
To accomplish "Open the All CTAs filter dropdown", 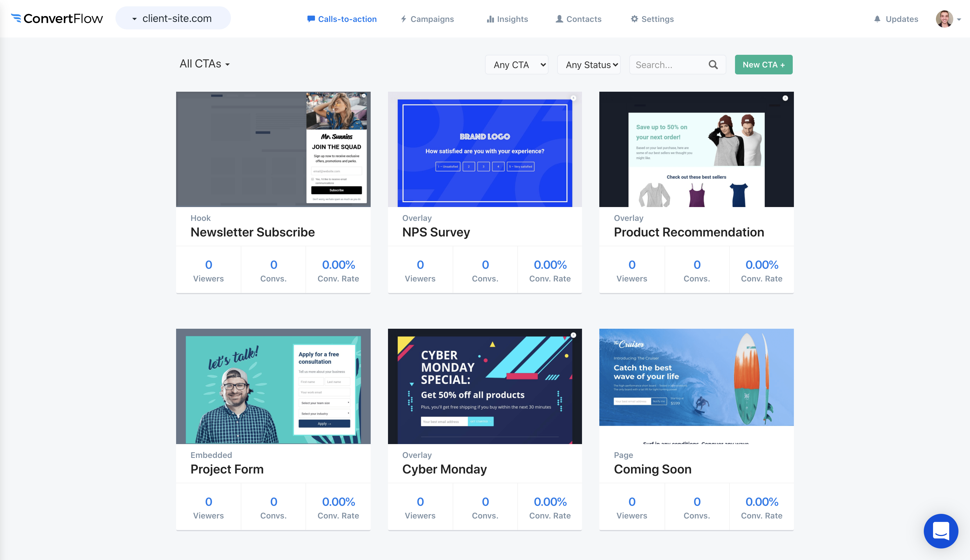I will coord(205,63).
